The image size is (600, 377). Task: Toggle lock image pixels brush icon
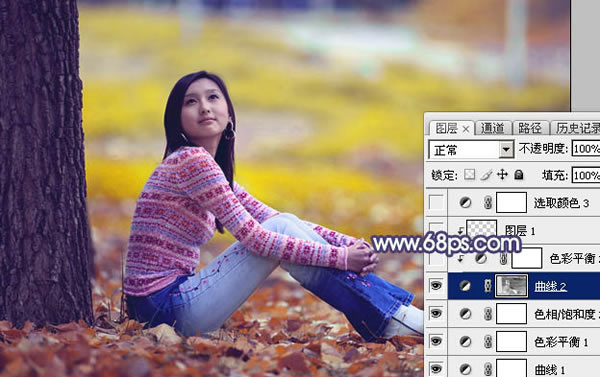coord(486,175)
